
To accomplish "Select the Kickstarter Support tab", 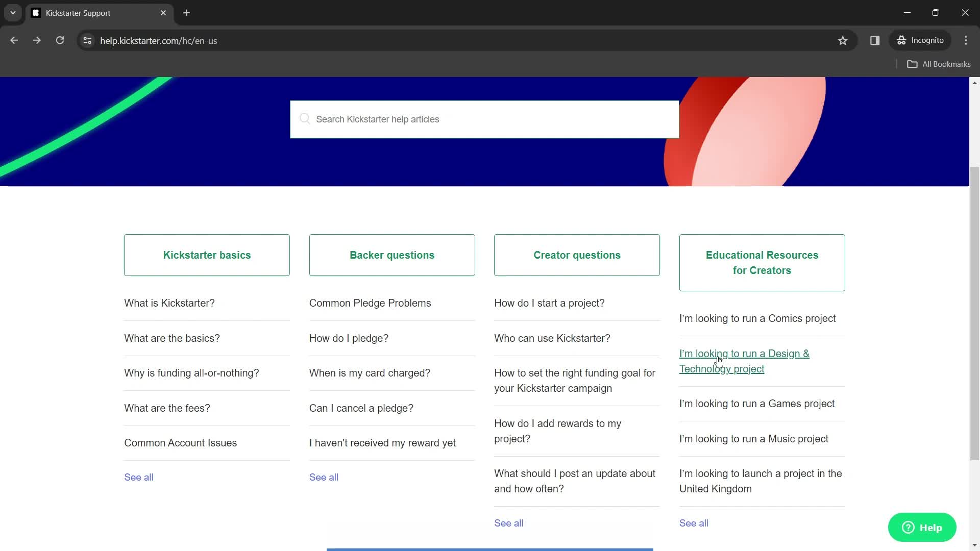I will (x=100, y=13).
